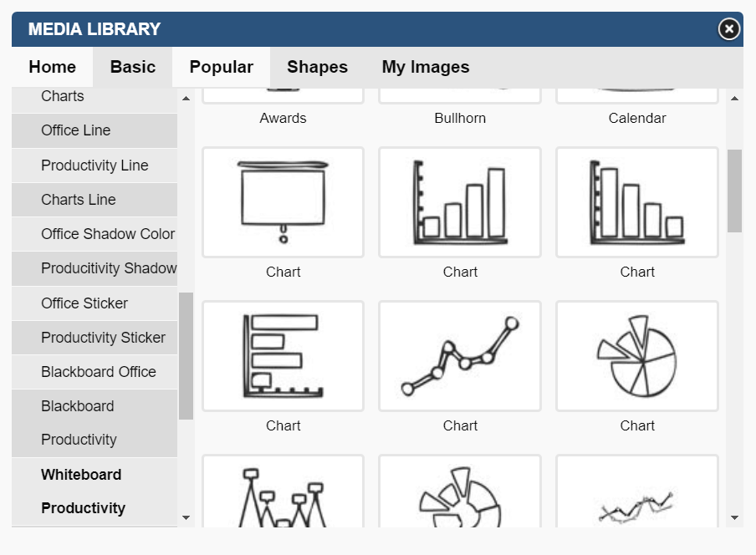Select the presentation board Chart icon
Screen dimensions: 756x555
pos(283,202)
